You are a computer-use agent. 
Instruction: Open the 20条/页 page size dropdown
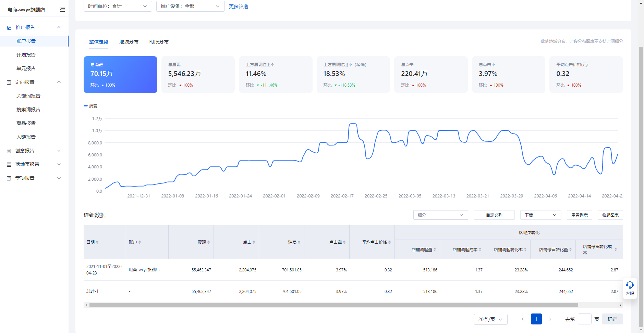click(x=490, y=319)
